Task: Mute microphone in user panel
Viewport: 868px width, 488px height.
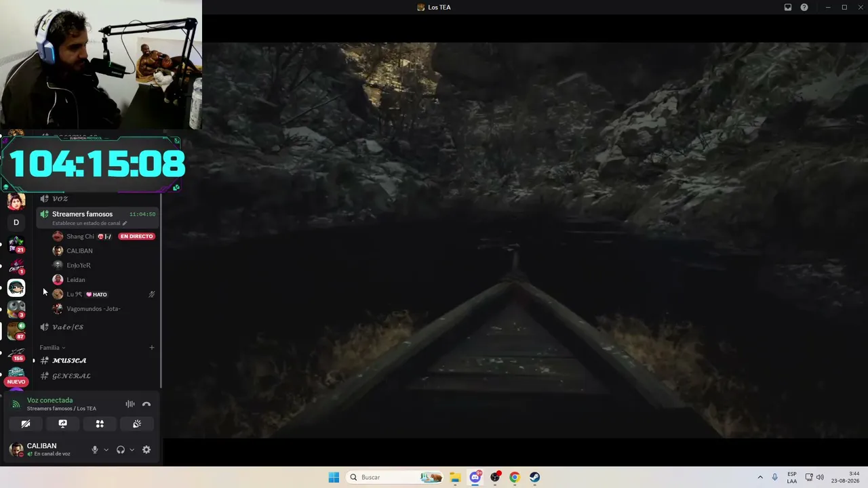Action: (x=95, y=449)
